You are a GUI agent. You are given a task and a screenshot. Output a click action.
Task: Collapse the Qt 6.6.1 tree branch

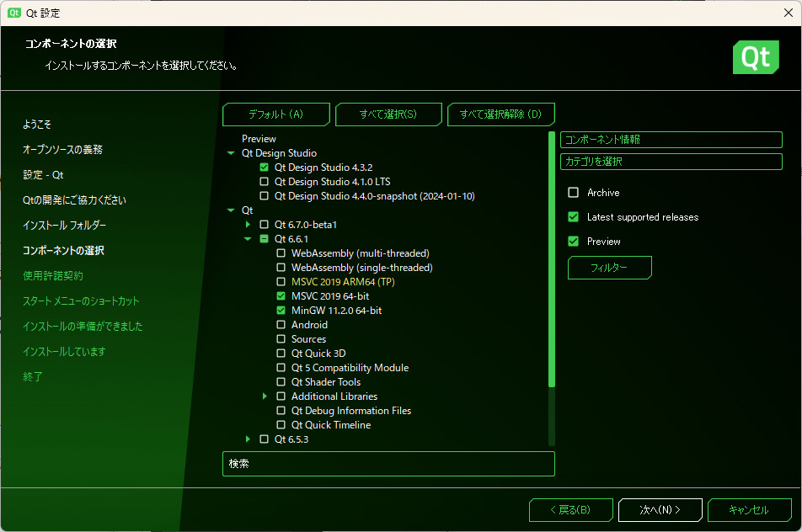point(248,238)
